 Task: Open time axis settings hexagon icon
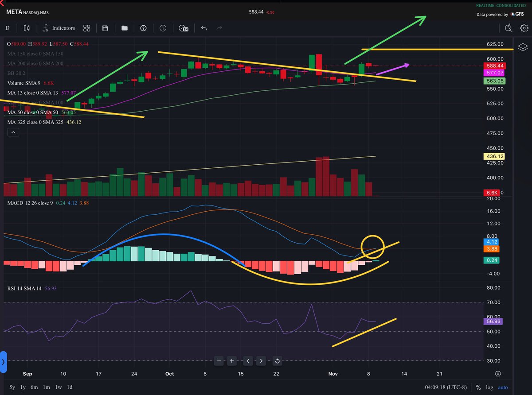pyautogui.click(x=498, y=374)
